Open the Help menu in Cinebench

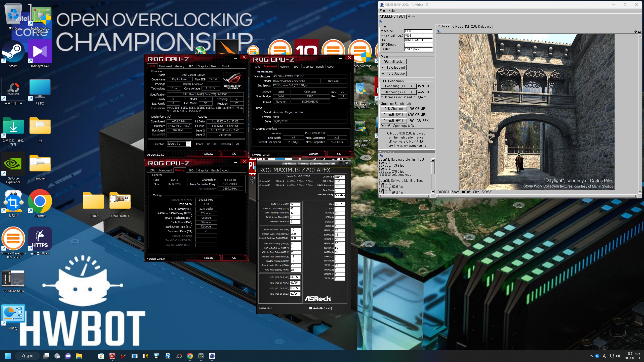391,11
